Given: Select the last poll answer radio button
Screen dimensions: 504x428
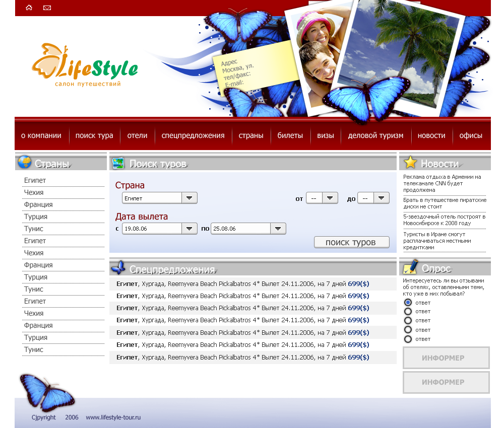Looking at the screenshot, I should pyautogui.click(x=408, y=339).
